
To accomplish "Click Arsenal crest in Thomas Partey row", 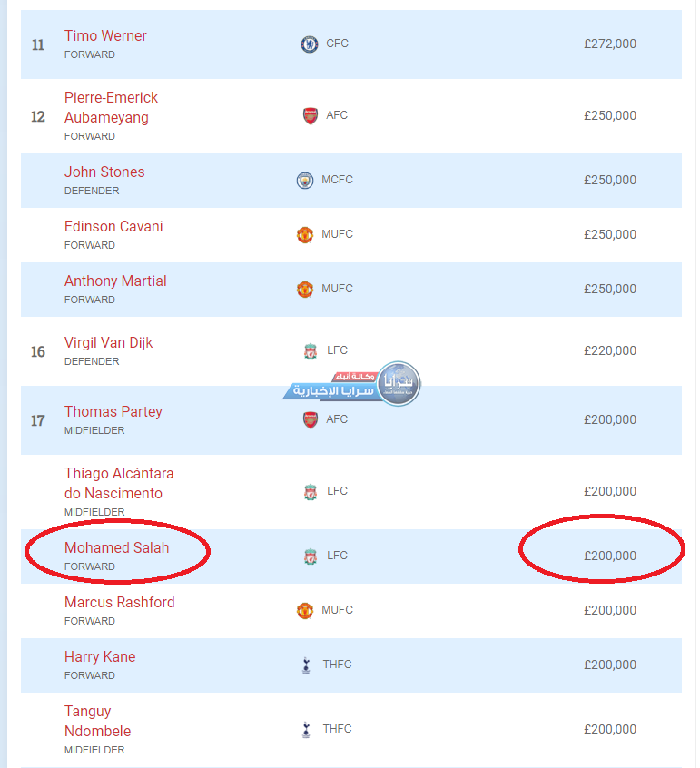I will tap(311, 419).
